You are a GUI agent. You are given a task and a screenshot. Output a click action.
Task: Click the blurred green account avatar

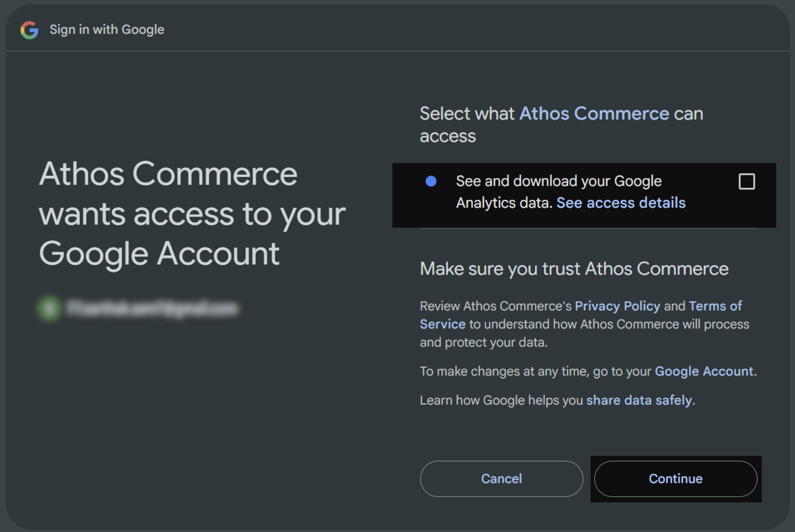pos(49,308)
